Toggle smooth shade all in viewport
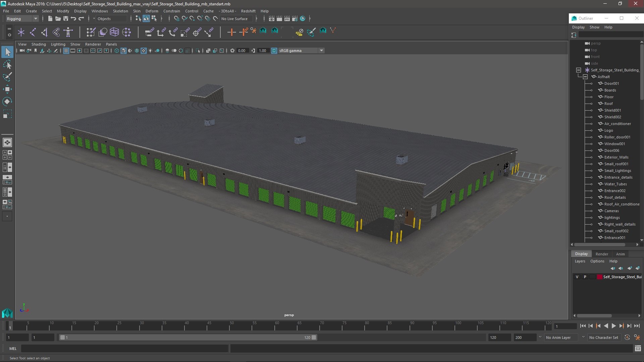This screenshot has width=644, height=362. (x=123, y=51)
